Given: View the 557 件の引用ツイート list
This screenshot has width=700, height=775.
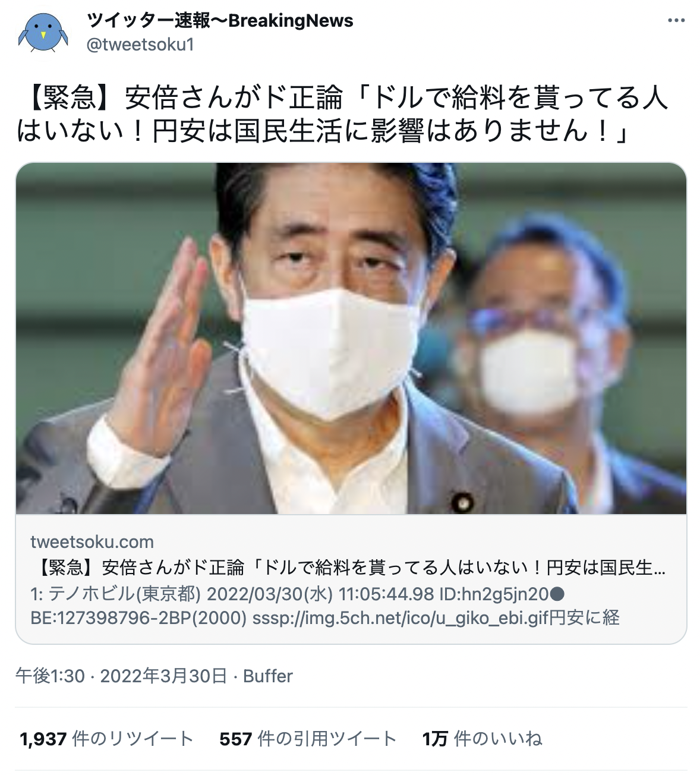Looking at the screenshot, I should click(x=308, y=739).
